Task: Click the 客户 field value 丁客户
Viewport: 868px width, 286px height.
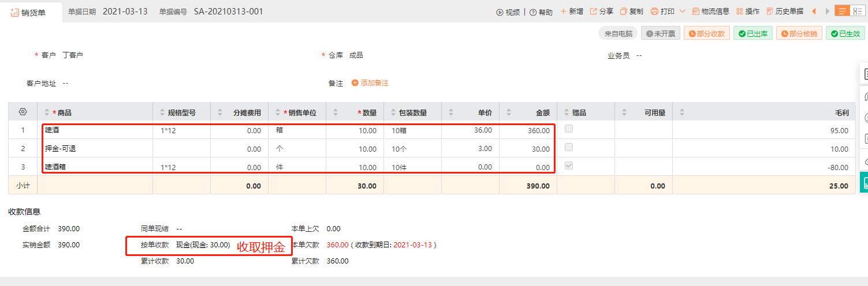Action: [73, 55]
